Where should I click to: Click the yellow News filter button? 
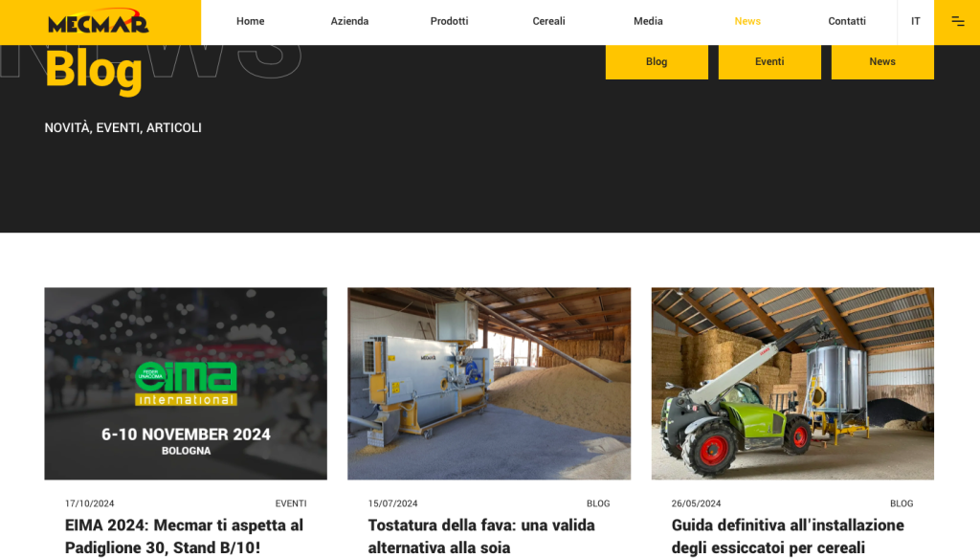point(882,61)
